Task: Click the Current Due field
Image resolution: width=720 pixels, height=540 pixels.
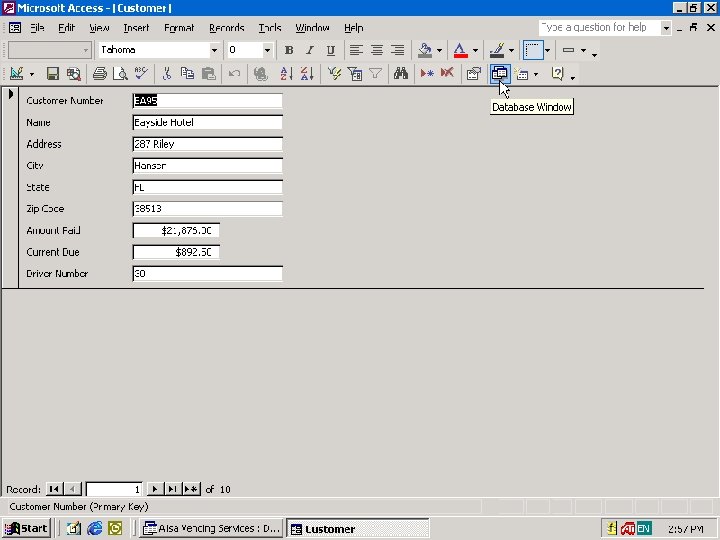Action: pos(176,252)
